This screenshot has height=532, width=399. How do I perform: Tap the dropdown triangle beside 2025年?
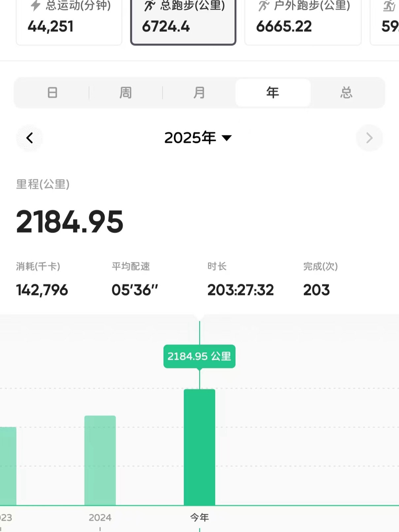pyautogui.click(x=227, y=138)
